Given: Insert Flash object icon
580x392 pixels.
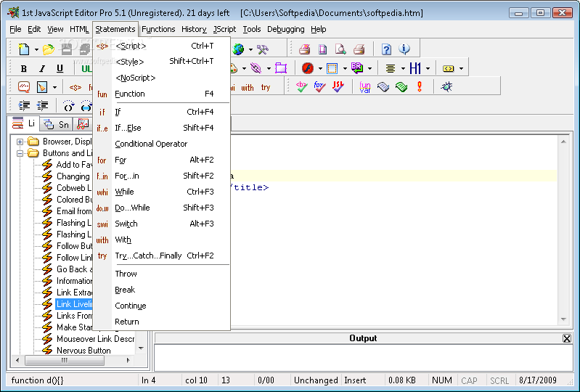Looking at the screenshot, I should (308, 68).
